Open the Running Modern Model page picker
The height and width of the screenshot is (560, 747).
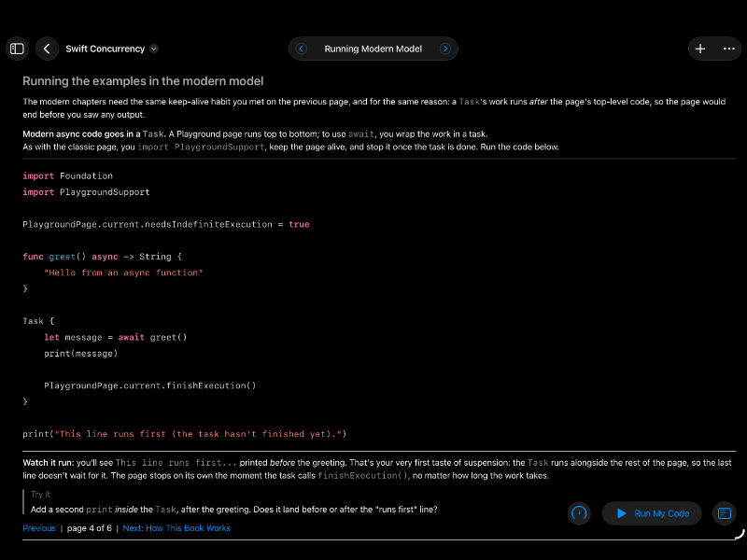(373, 49)
